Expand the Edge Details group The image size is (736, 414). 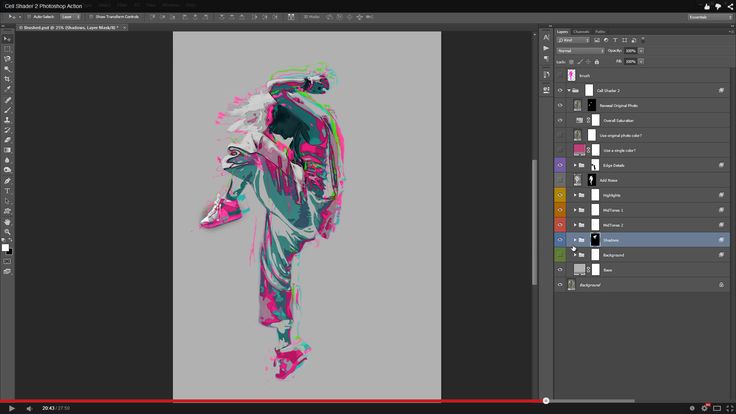[x=574, y=165]
